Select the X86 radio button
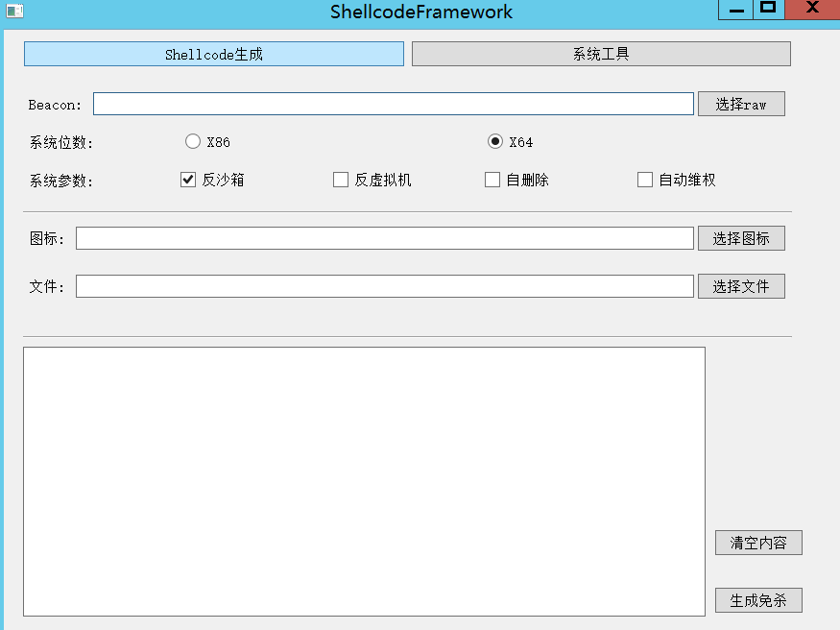 (x=192, y=140)
